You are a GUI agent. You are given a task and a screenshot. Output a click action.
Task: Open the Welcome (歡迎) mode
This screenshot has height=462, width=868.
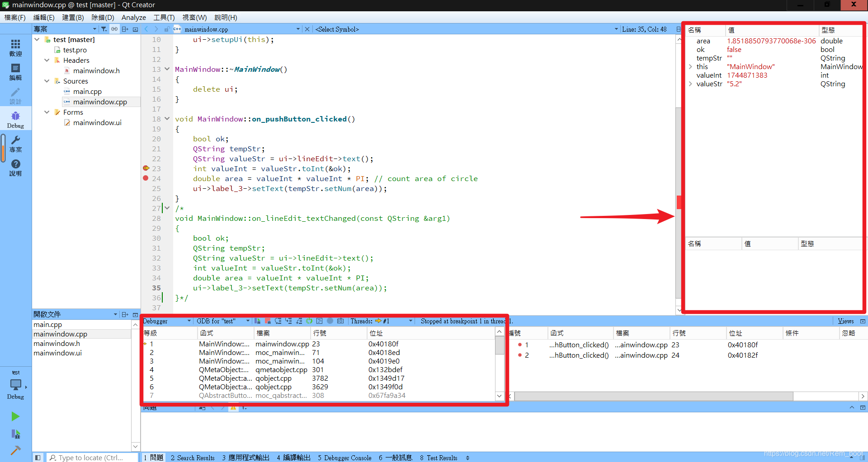(15, 48)
